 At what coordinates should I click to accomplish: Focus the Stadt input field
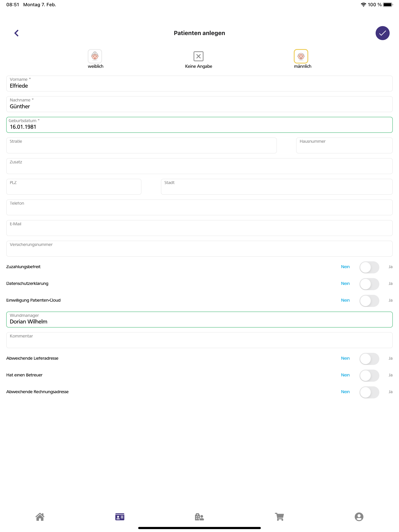pos(277,187)
